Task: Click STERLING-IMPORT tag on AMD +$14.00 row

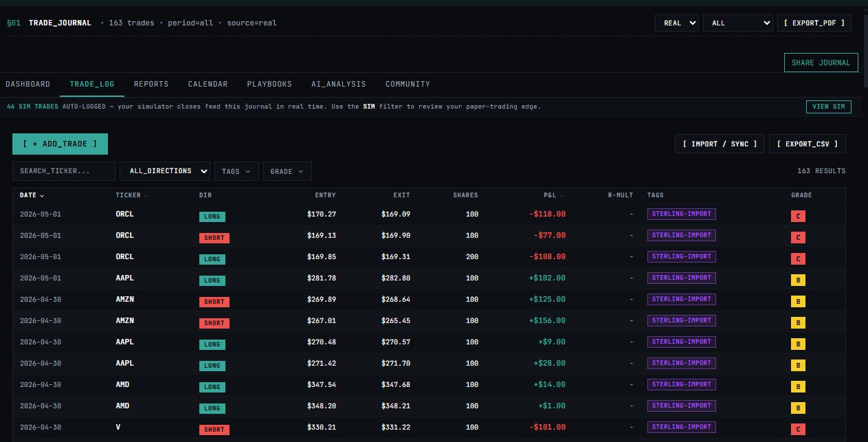Action: point(682,384)
